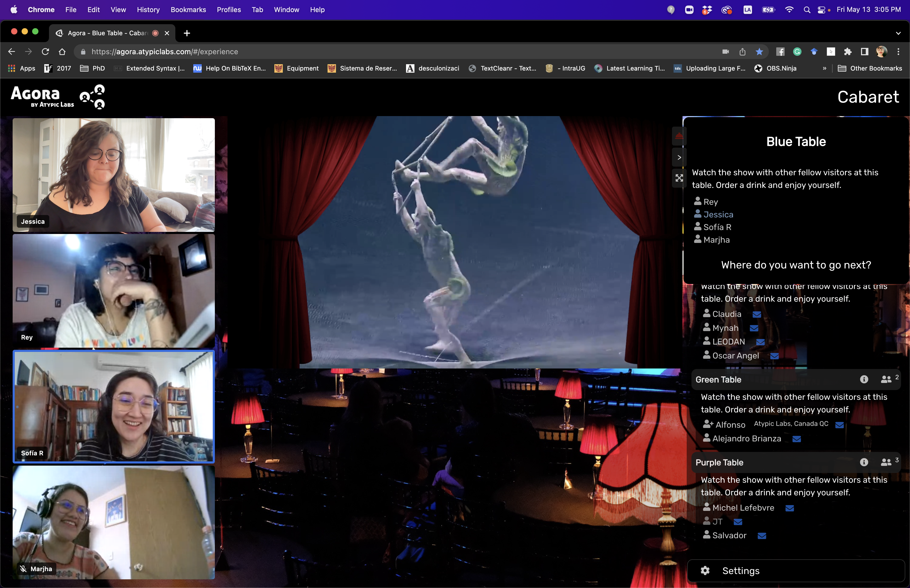Expand the show video to fullscreen

[x=679, y=178]
